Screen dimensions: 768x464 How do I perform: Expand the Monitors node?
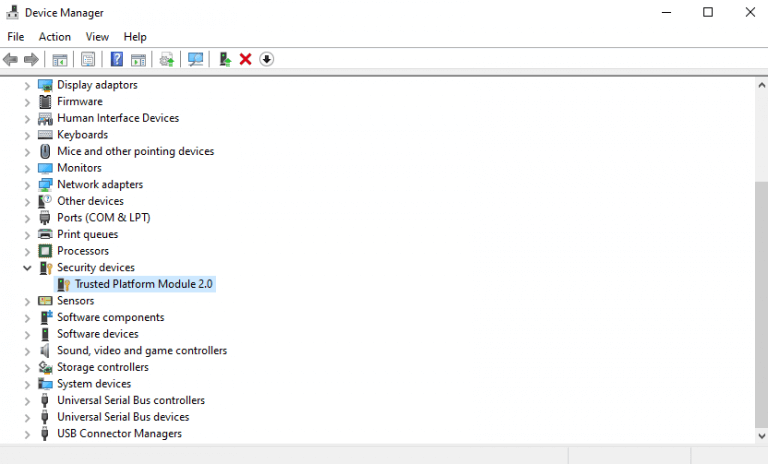tap(27, 169)
